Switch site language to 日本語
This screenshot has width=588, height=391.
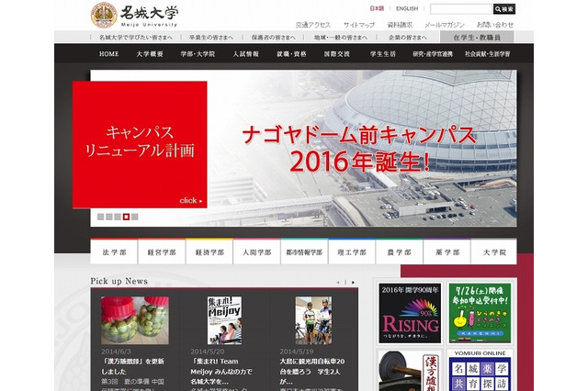[x=377, y=8]
